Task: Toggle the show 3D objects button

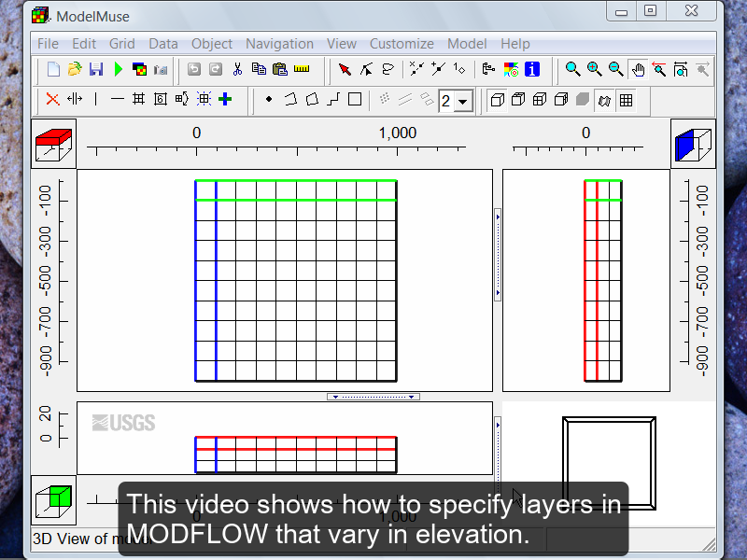Action: tap(604, 101)
